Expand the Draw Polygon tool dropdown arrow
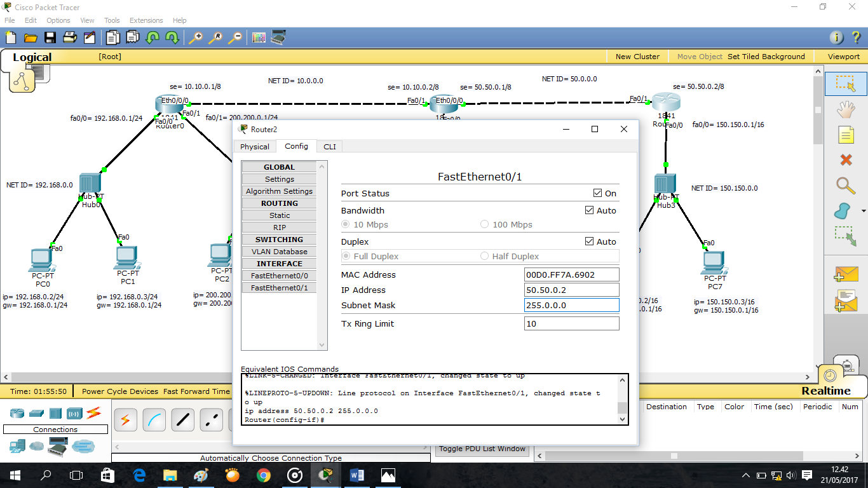 point(864,211)
